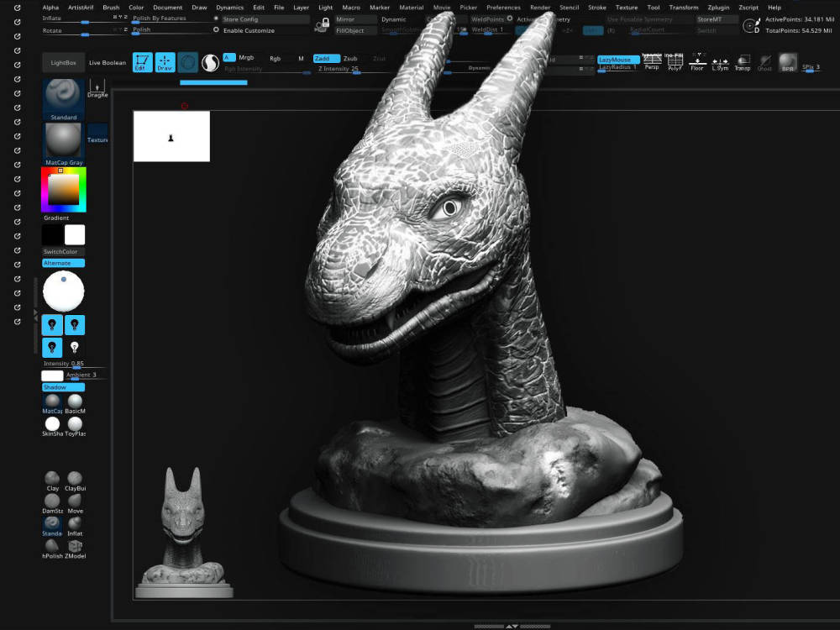
Task: Toggle the first light bulb
Action: (x=52, y=324)
